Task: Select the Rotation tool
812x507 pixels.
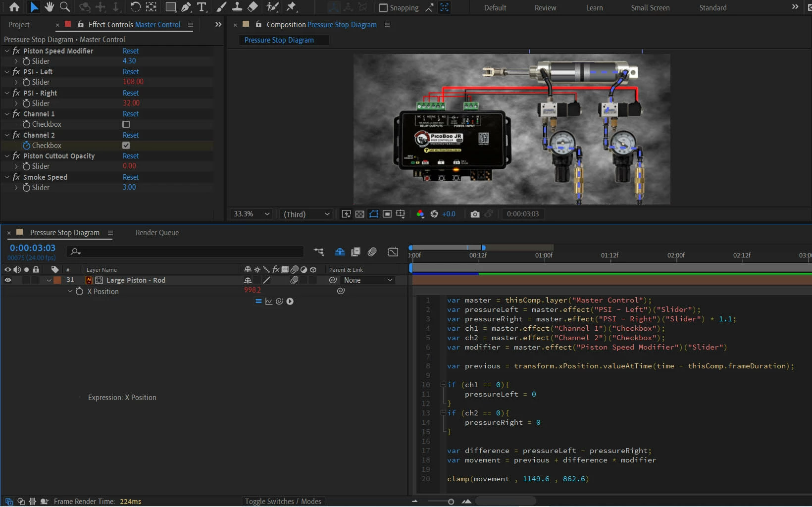Action: 135,7
